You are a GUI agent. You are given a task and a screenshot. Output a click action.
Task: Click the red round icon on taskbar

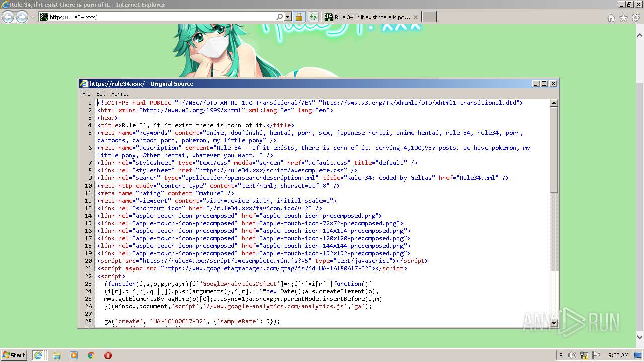108,355
